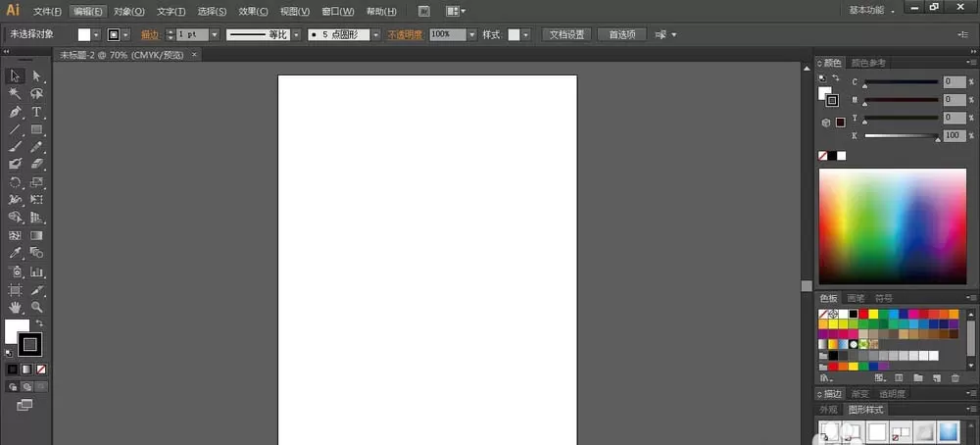This screenshot has width=980, height=445.
Task: Choose the Direct Selection tool
Action: 36,76
